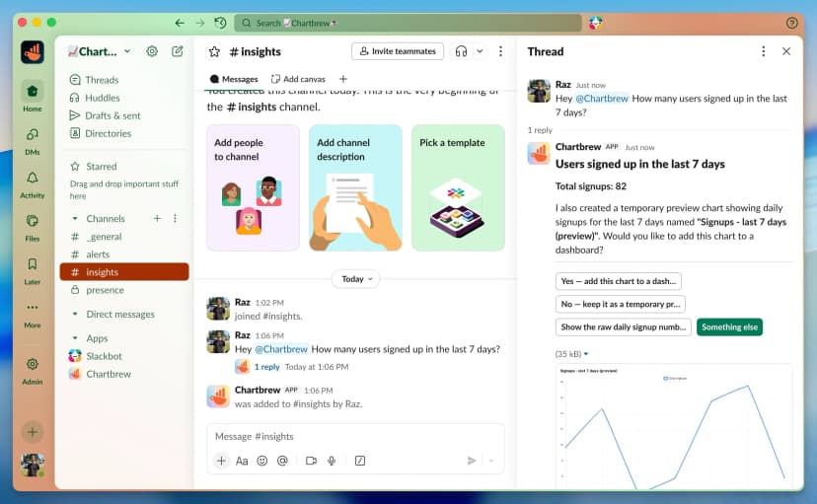817x504 pixels.
Task: Open Channels section options kebab
Action: [x=175, y=218]
